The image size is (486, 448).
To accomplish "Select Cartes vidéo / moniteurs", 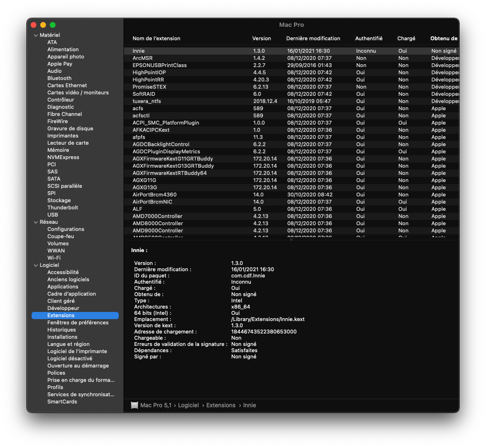I will [78, 92].
